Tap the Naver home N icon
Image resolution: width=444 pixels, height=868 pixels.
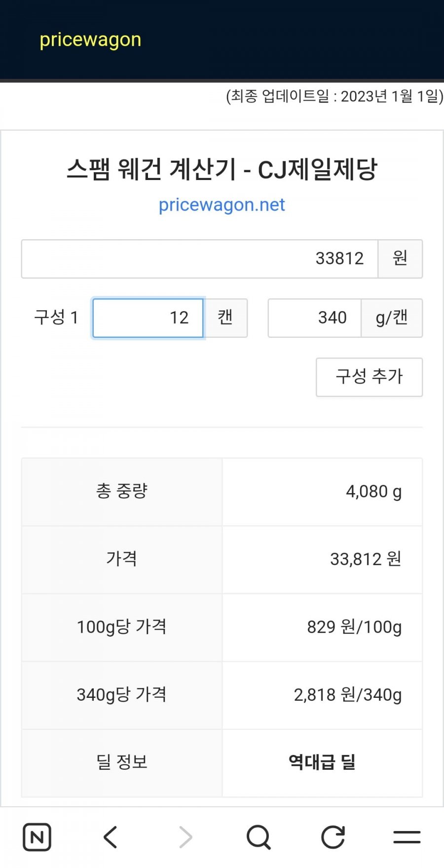pos(37,837)
